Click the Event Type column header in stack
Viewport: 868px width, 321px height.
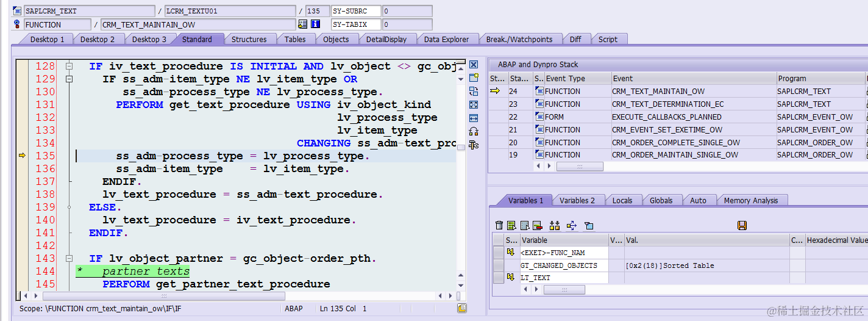577,78
